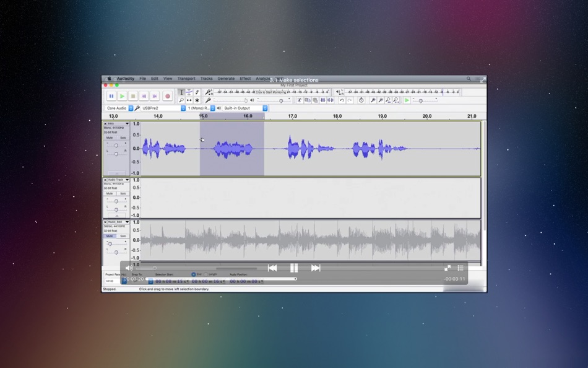Click the Zoom In magnifier icon
This screenshot has height=368, width=588.
(373, 99)
